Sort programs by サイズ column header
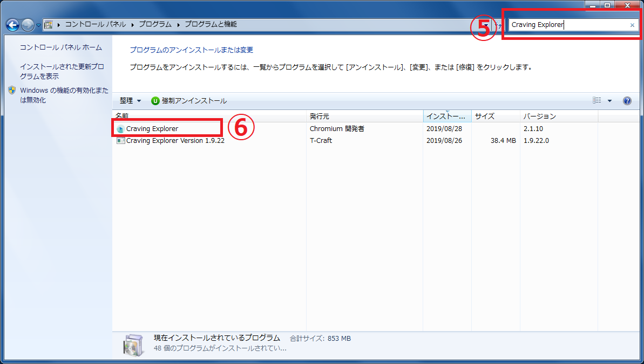The image size is (644, 364). [484, 115]
